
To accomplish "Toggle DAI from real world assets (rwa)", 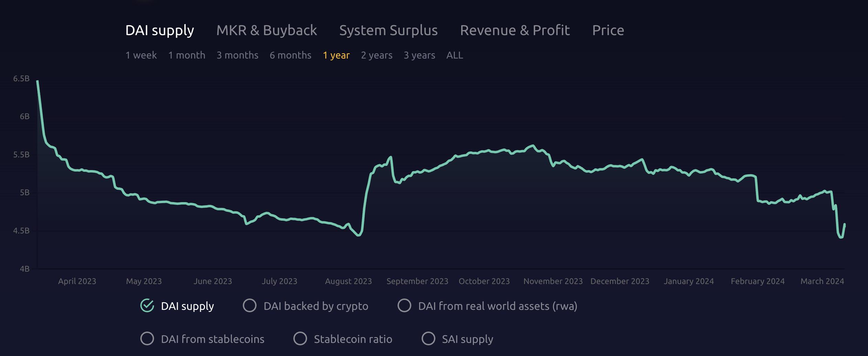I will (x=404, y=305).
